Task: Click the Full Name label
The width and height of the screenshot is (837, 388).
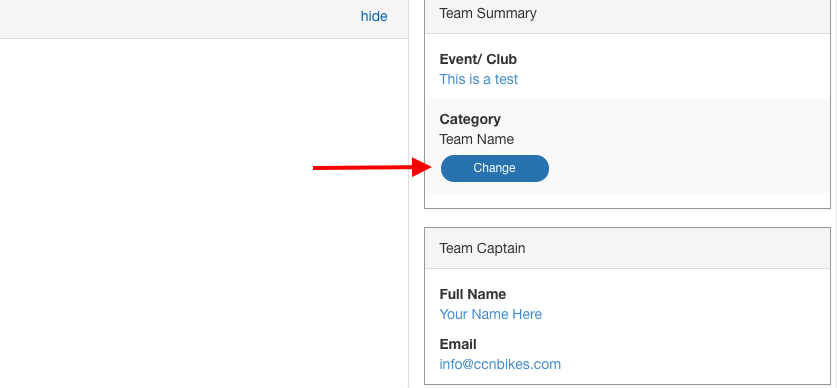Action: (x=472, y=294)
